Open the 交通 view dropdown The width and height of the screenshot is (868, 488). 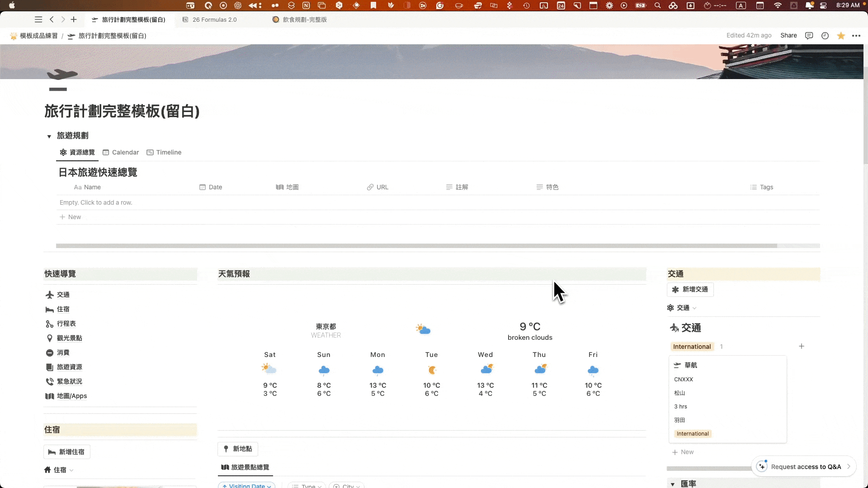pos(683,308)
